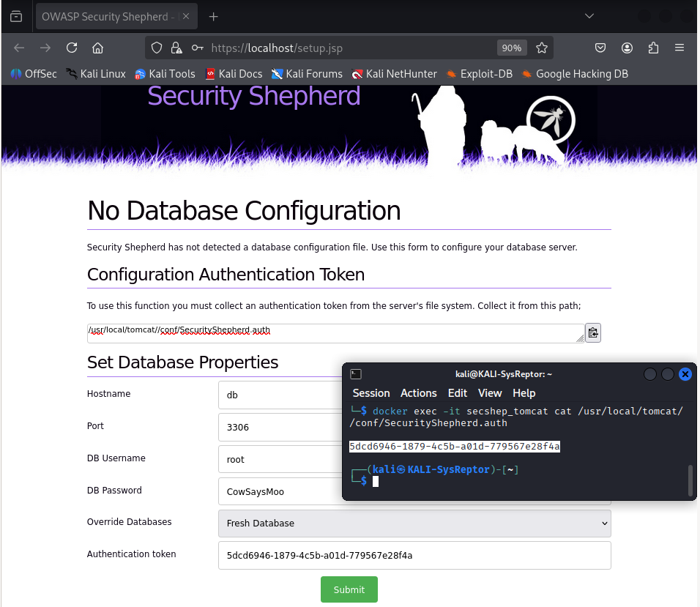Viewport: 700px width, 607px height.
Task: Open Kali Tools bookmark
Action: pyautogui.click(x=165, y=74)
